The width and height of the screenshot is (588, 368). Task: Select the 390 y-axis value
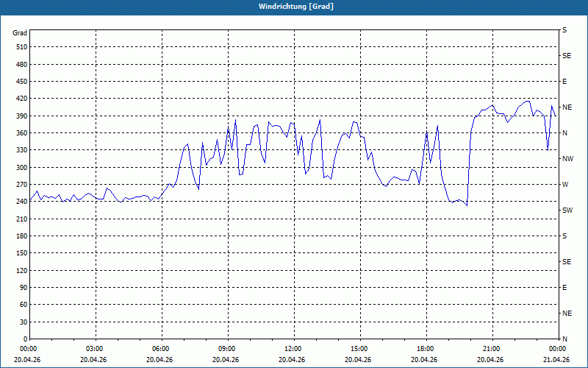click(x=22, y=116)
